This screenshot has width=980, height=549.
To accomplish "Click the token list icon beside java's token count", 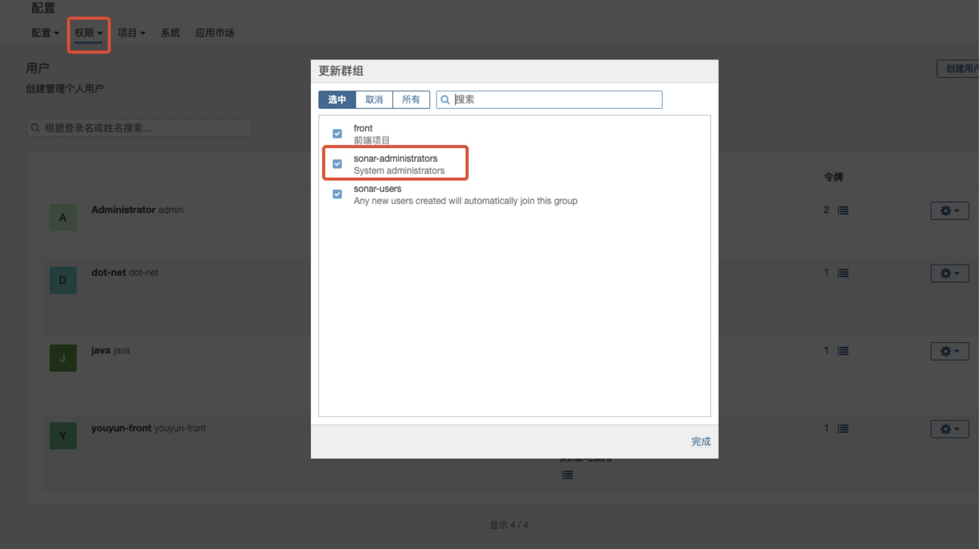I will [842, 351].
